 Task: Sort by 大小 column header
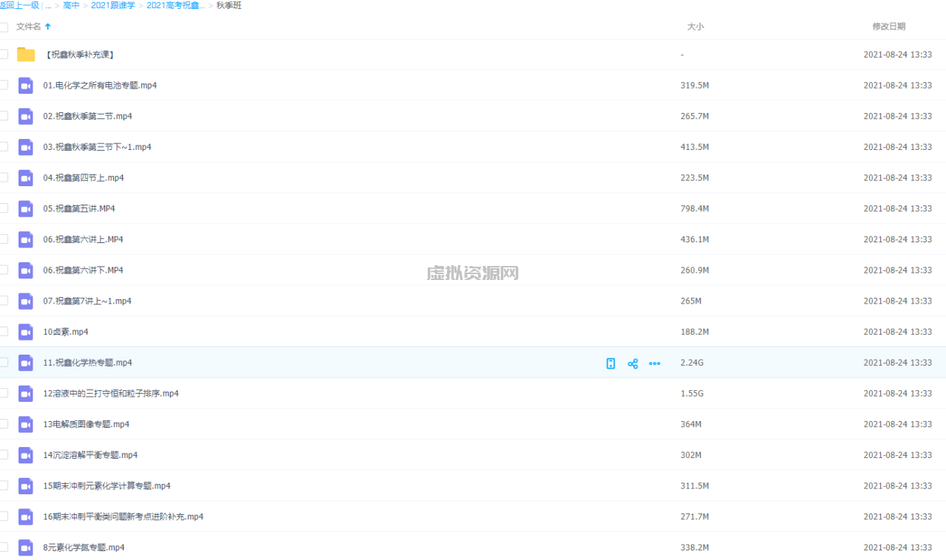695,27
